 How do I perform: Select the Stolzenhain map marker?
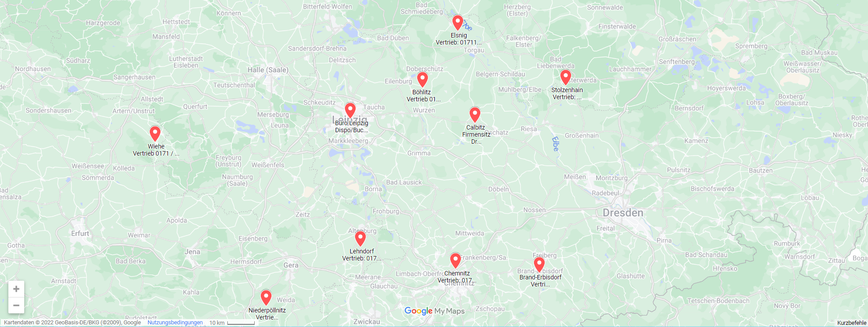[566, 77]
